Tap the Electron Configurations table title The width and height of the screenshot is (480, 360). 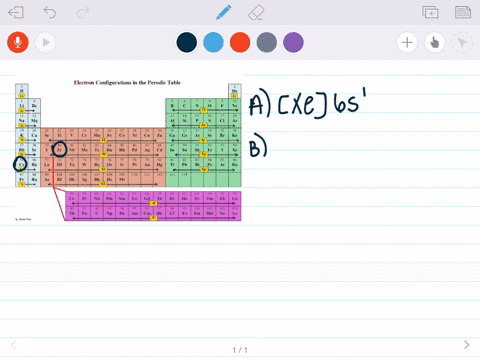pyautogui.click(x=127, y=82)
